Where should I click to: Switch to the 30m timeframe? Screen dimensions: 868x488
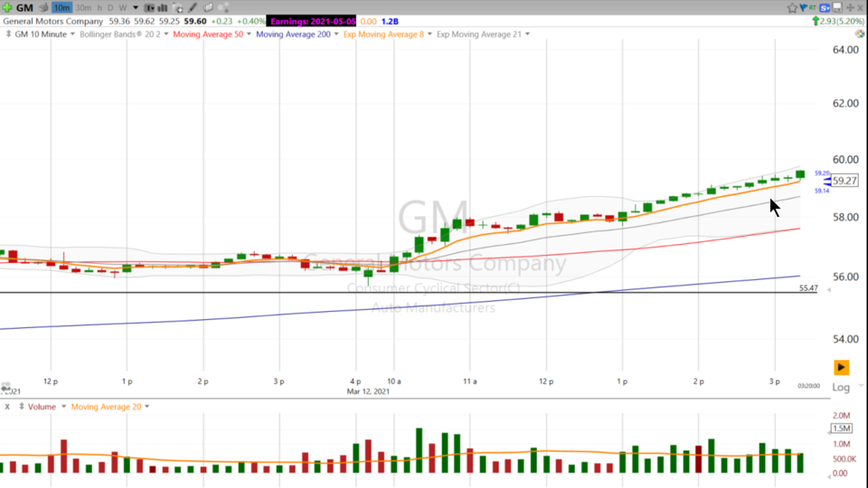[x=83, y=8]
